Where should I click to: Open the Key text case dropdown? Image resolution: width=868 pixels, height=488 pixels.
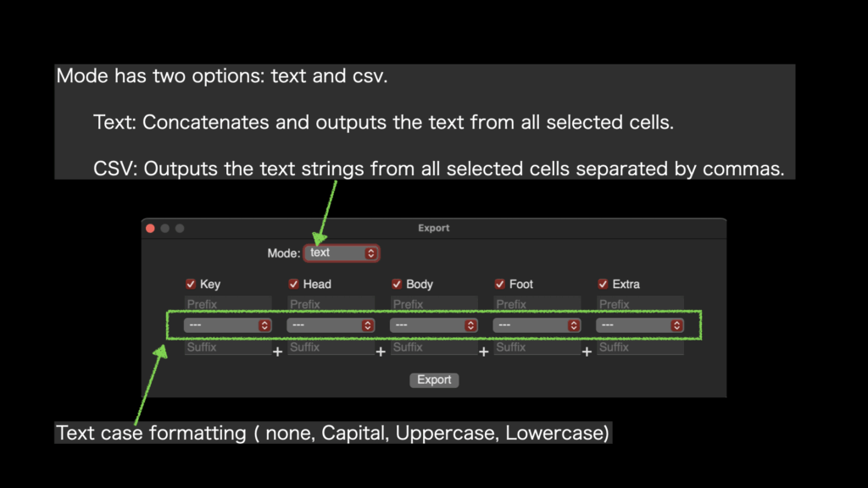point(228,325)
